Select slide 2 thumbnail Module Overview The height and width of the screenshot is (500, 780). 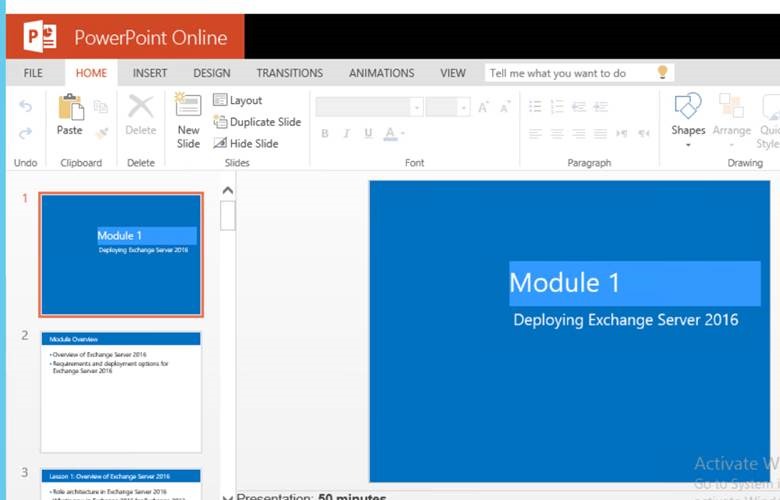[x=121, y=392]
